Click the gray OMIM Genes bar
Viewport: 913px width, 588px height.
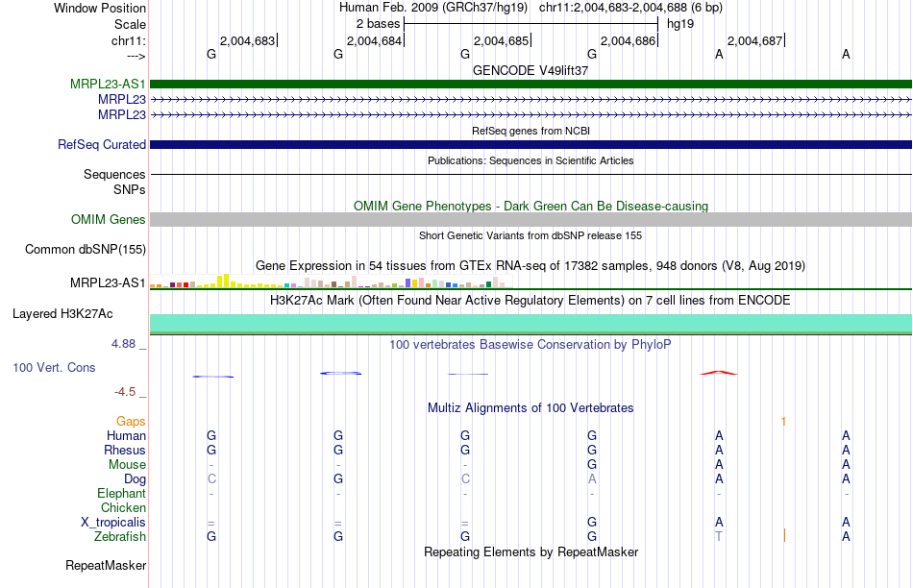(x=531, y=219)
